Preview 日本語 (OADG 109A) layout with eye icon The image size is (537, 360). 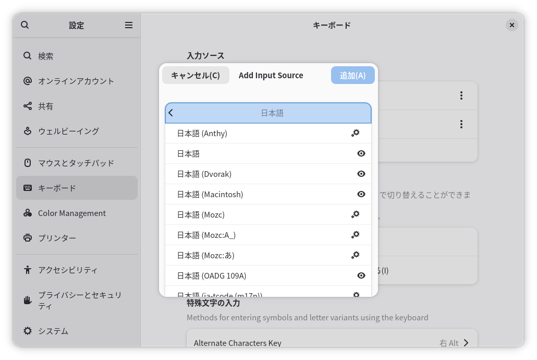[361, 275]
